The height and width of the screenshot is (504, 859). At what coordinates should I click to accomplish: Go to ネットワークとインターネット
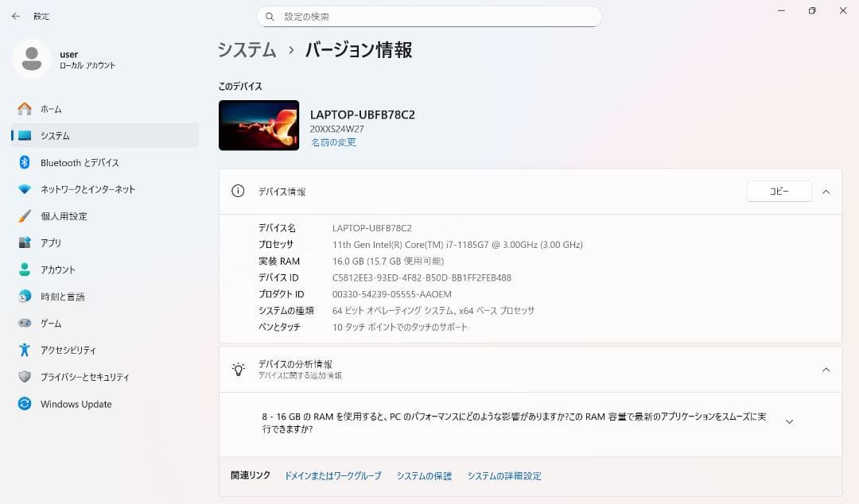tap(105, 189)
